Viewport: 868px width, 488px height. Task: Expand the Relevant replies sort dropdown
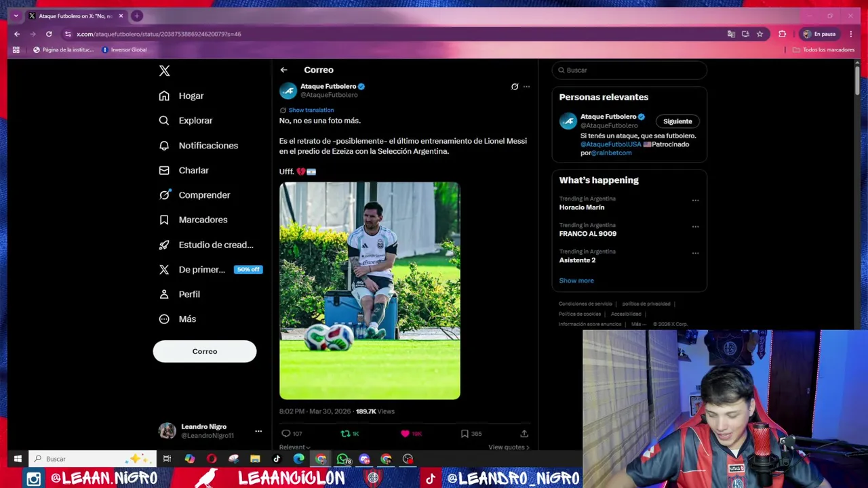(294, 447)
